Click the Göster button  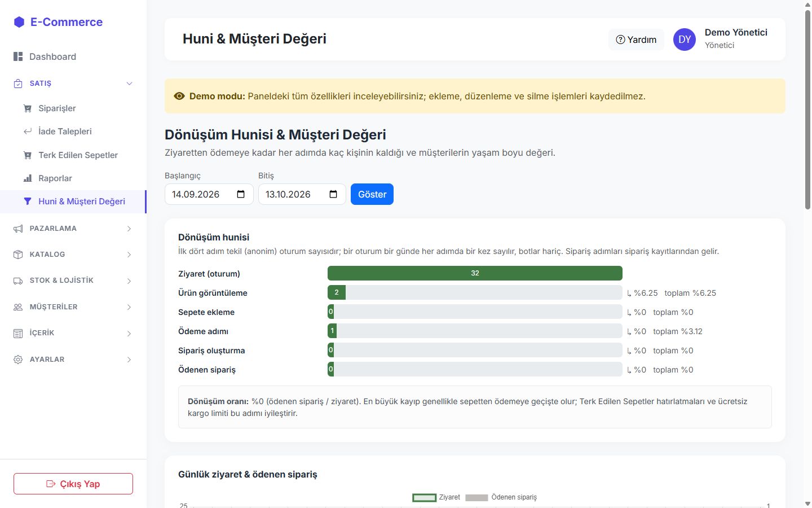click(372, 194)
